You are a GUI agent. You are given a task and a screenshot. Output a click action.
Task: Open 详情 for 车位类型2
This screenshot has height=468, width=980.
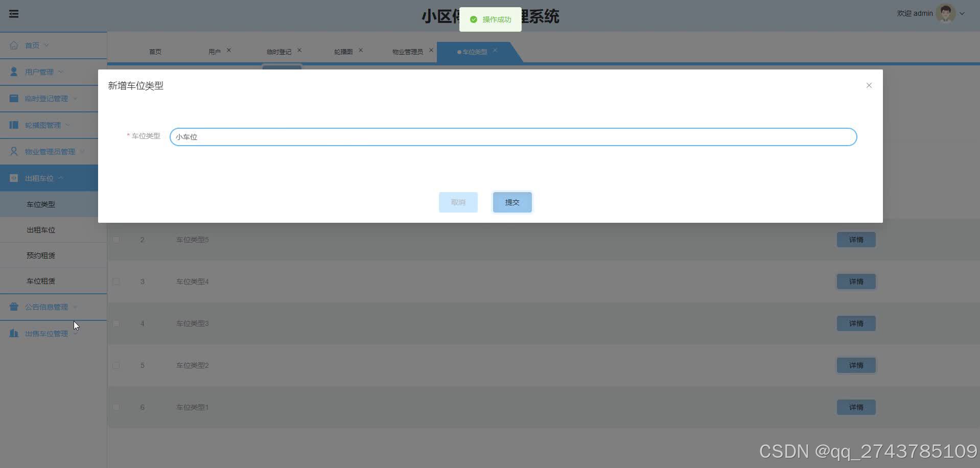pos(856,365)
